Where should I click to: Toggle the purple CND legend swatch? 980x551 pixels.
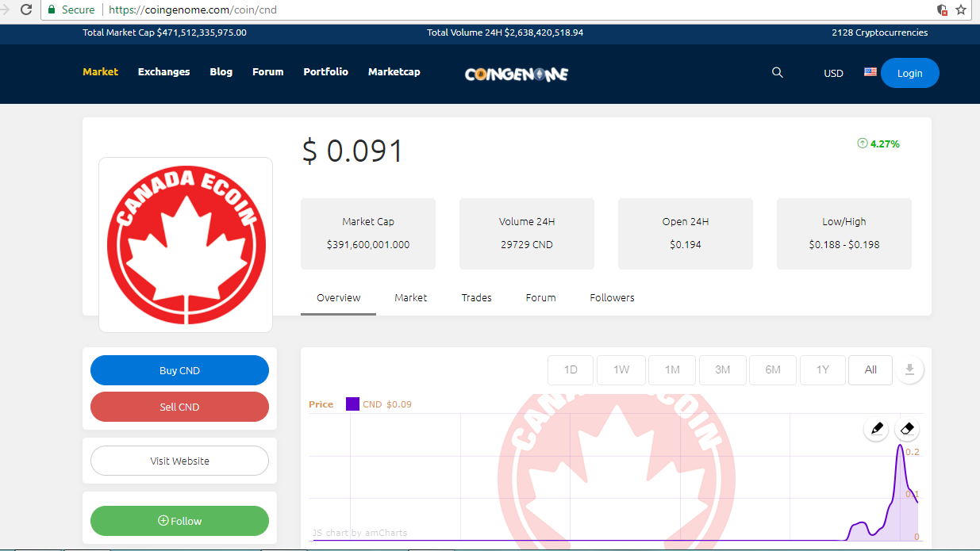click(x=352, y=404)
